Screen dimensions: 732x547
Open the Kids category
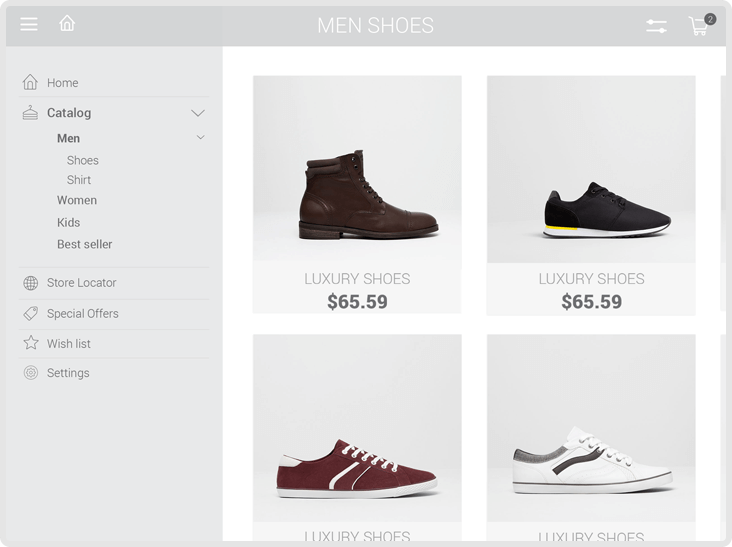click(x=69, y=222)
